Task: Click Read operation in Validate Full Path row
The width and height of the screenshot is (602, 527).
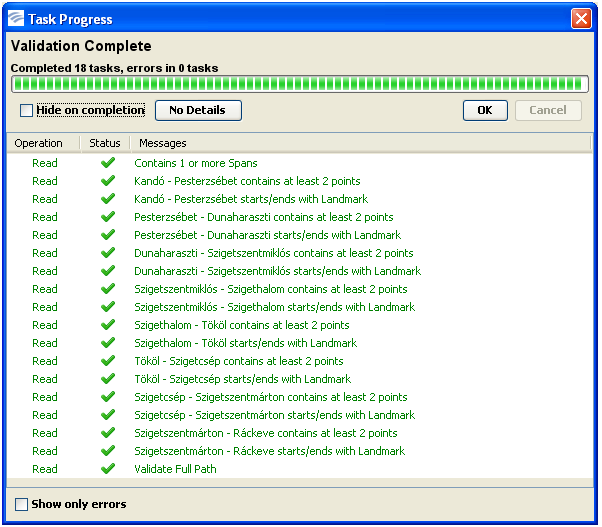Action: click(45, 469)
